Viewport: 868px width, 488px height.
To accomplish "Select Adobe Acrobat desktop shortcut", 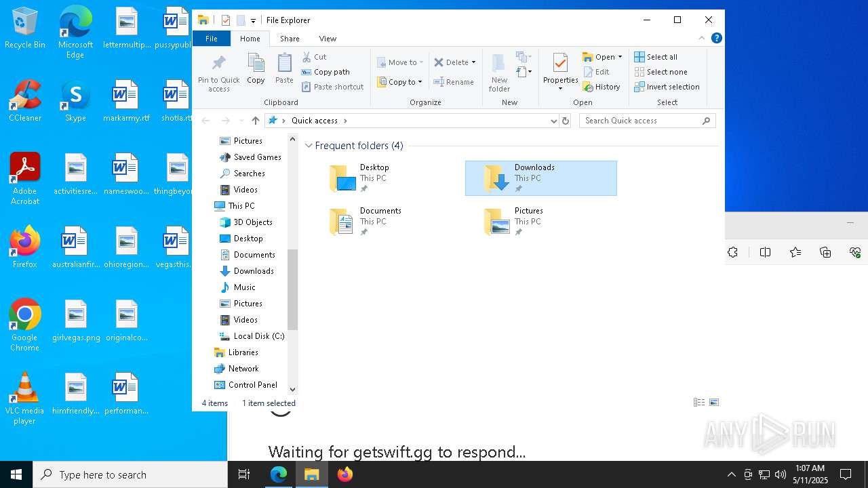I will [25, 179].
